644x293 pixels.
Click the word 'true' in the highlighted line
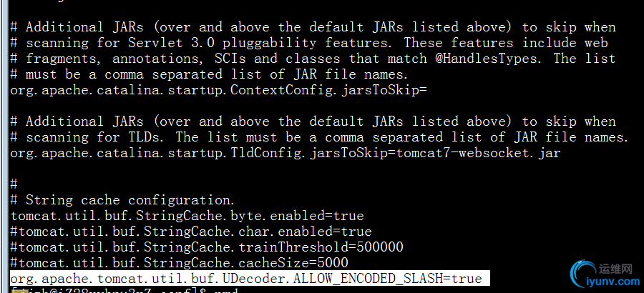pos(466,279)
